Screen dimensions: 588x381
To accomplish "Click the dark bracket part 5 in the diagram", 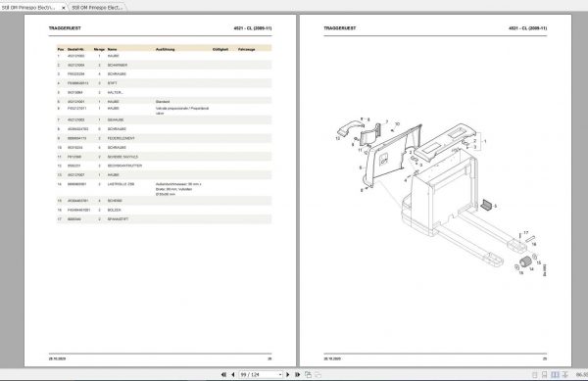I will 486,206.
